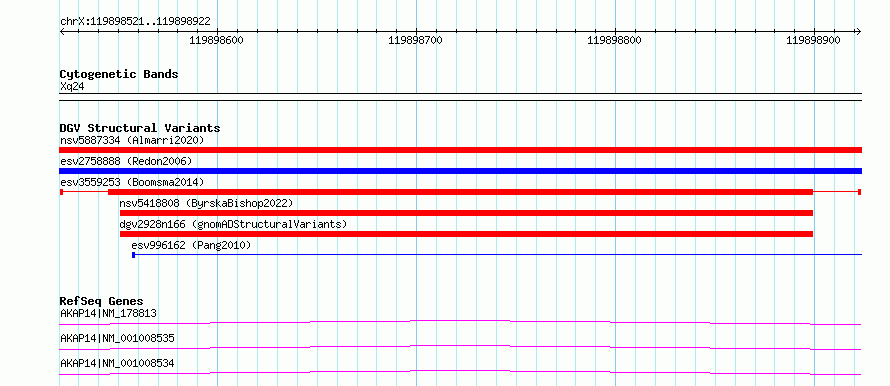Select the magenta AKAP14 NM_001008535 gene line
Image resolution: width=890 pixels, height=386 pixels.
pos(460,347)
